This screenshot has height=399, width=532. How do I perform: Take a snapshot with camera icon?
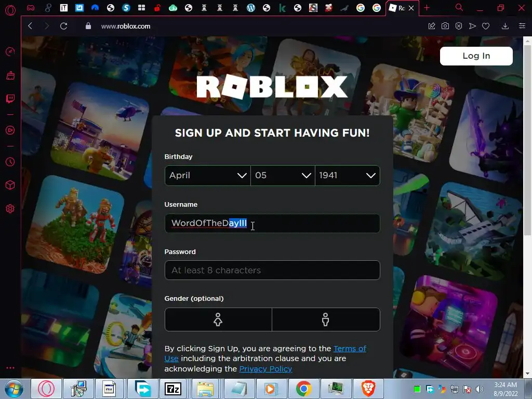click(x=445, y=26)
